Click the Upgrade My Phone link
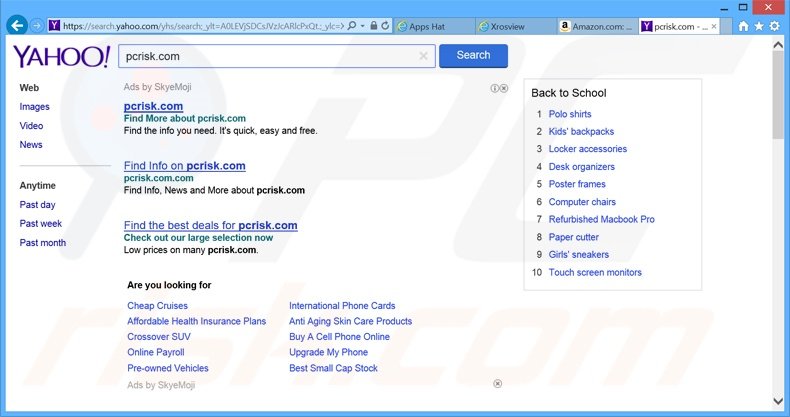Image resolution: width=790 pixels, height=417 pixels. (328, 352)
